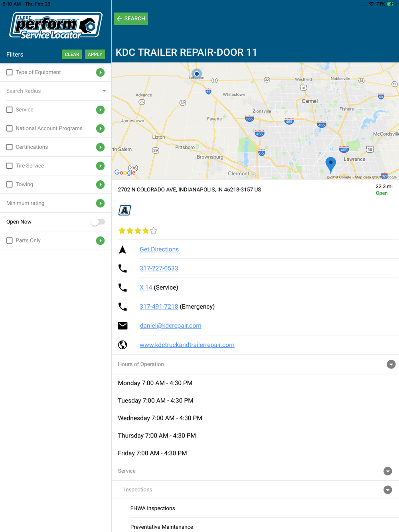Expand Towing with green arrow
This screenshot has width=399, height=532.
pyautogui.click(x=101, y=185)
